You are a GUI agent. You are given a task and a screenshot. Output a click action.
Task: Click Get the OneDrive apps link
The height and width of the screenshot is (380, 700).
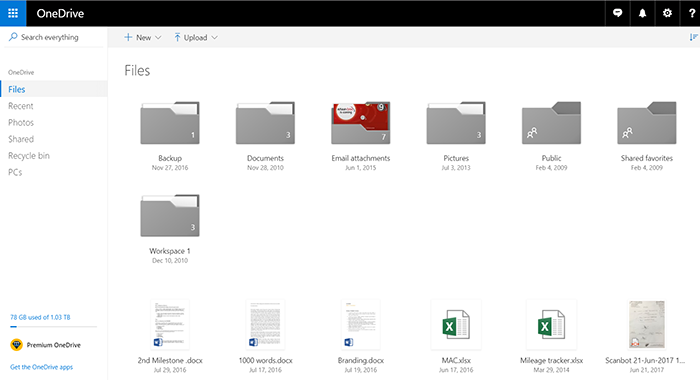click(x=42, y=367)
